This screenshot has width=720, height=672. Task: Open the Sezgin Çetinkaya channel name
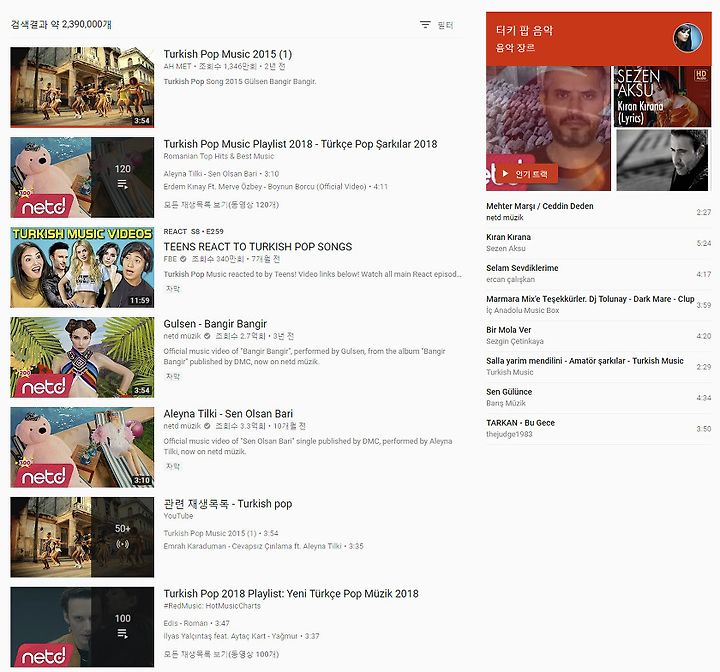click(x=515, y=341)
